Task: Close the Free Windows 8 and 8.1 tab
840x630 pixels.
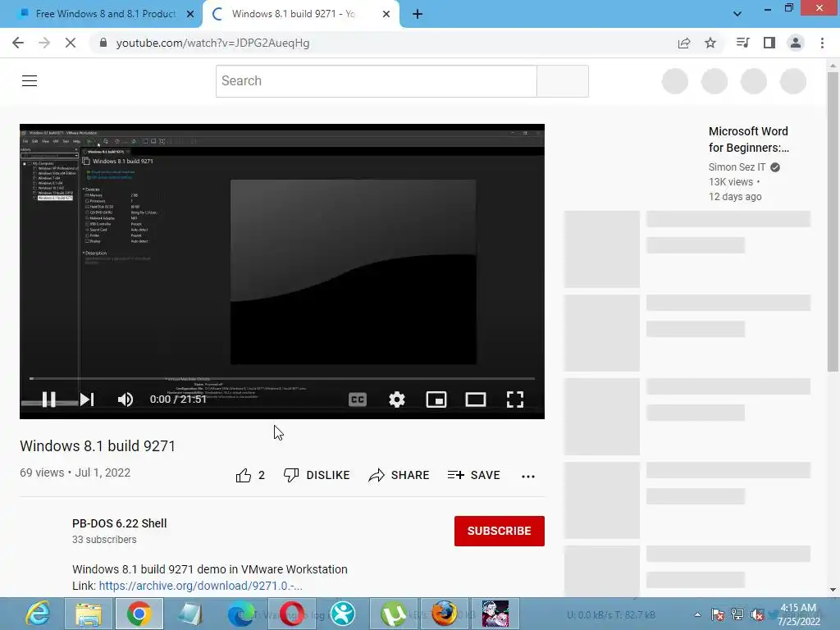Action: [x=190, y=14]
